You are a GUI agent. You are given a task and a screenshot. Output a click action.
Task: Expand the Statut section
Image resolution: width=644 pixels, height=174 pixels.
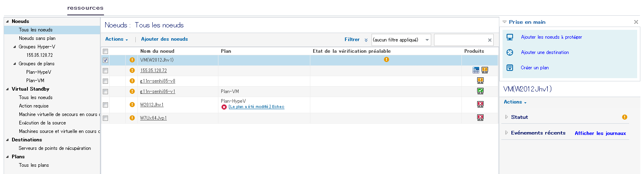click(x=507, y=117)
